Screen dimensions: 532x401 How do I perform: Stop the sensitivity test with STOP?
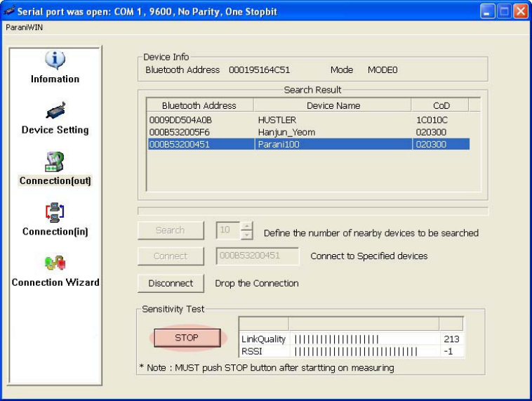pos(187,338)
